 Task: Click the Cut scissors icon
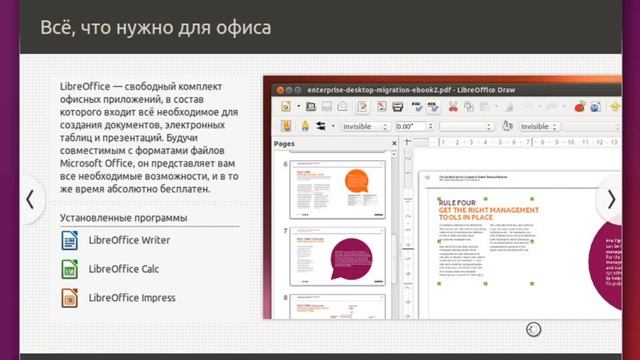coord(453,107)
